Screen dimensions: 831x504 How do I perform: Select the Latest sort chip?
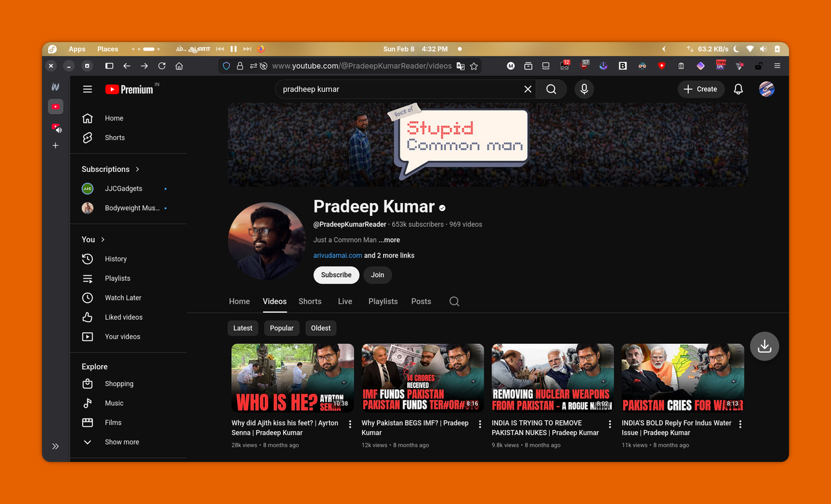243,328
